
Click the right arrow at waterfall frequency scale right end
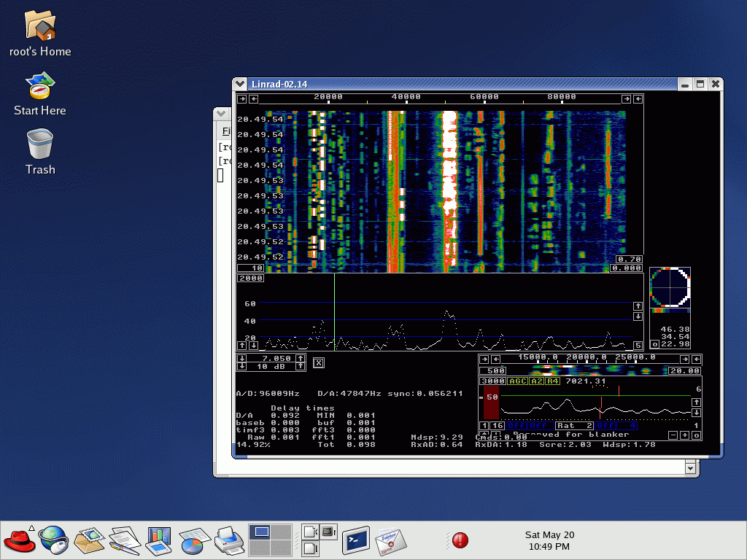(627, 98)
